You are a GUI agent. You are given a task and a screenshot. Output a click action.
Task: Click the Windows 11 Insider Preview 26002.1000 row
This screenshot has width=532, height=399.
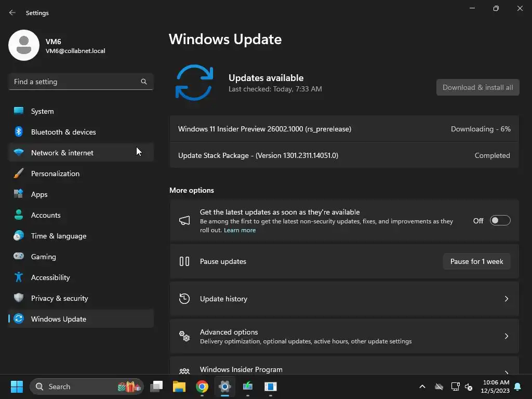(344, 129)
